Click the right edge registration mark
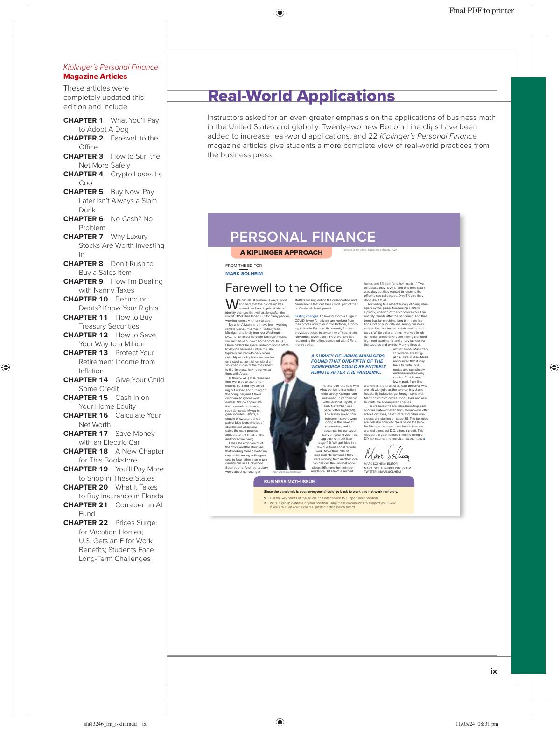This screenshot has height=735, width=560. 554,368
